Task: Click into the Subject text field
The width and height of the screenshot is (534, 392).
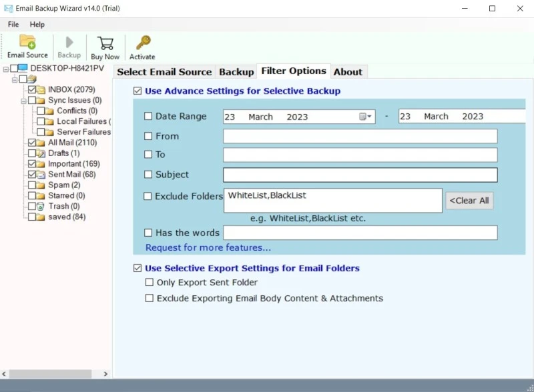Action: 360,175
